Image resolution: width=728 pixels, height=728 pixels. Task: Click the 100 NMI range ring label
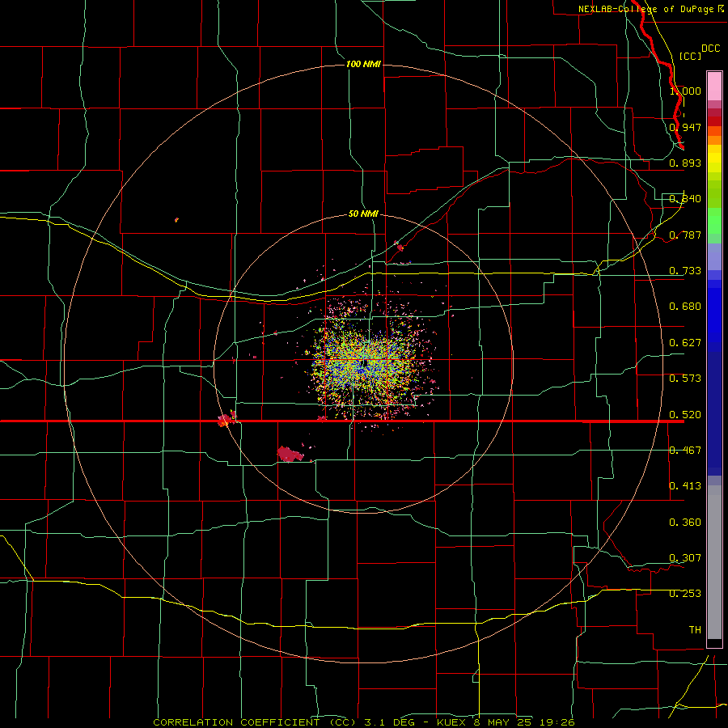click(363, 64)
